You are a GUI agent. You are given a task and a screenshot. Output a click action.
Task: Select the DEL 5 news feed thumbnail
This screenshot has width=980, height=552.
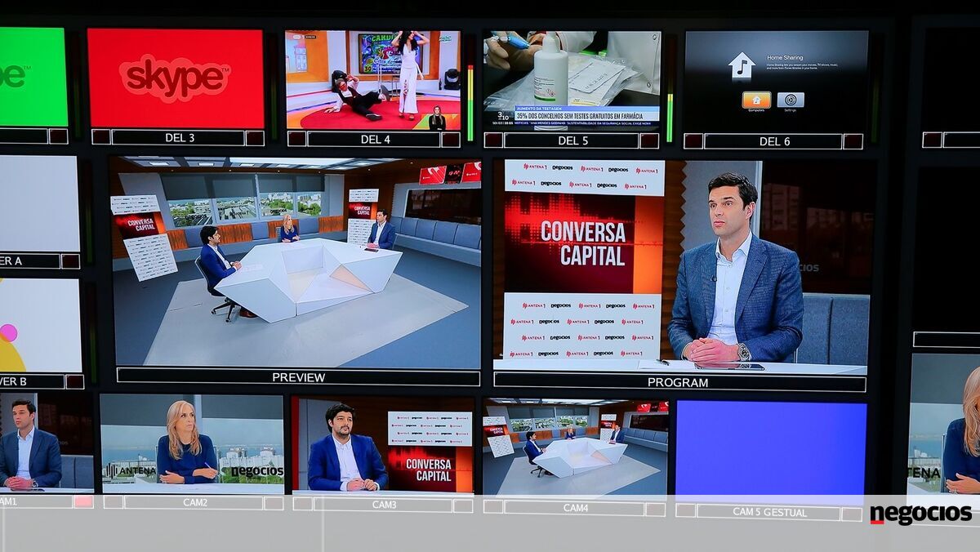[x=572, y=80]
